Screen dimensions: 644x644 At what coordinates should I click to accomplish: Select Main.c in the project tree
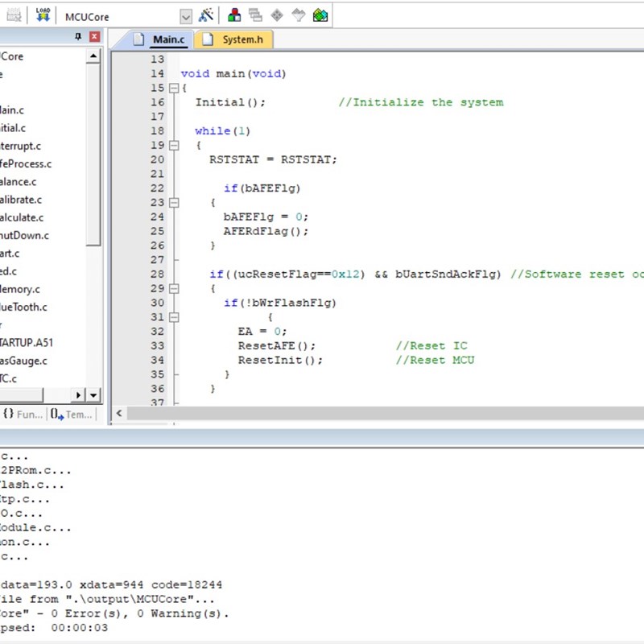coord(11,110)
